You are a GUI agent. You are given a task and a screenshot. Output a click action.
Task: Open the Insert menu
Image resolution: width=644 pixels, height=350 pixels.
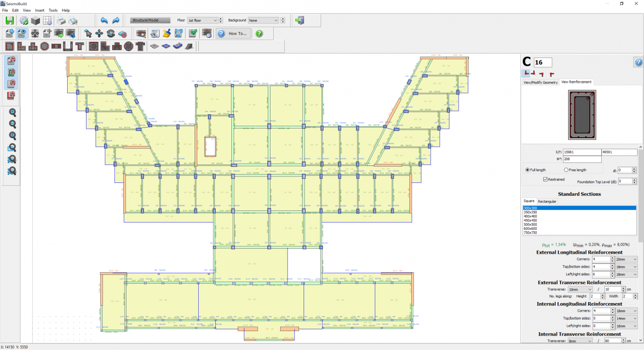point(40,10)
